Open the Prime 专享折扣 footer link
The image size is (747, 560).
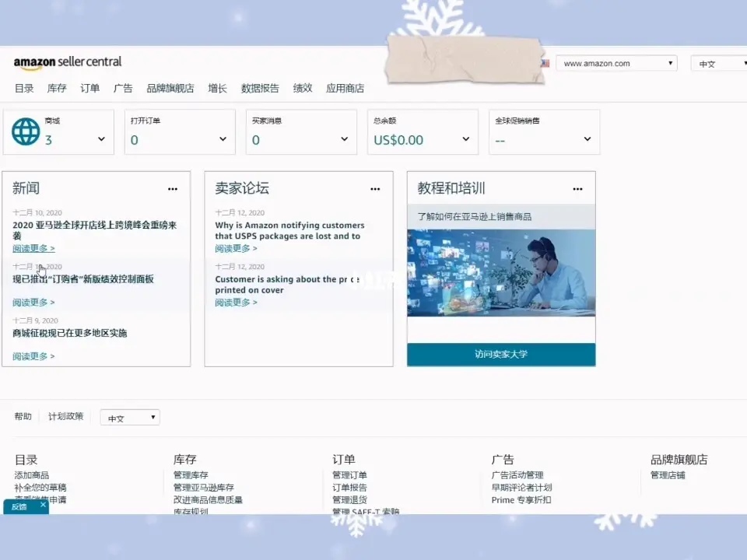[520, 499]
